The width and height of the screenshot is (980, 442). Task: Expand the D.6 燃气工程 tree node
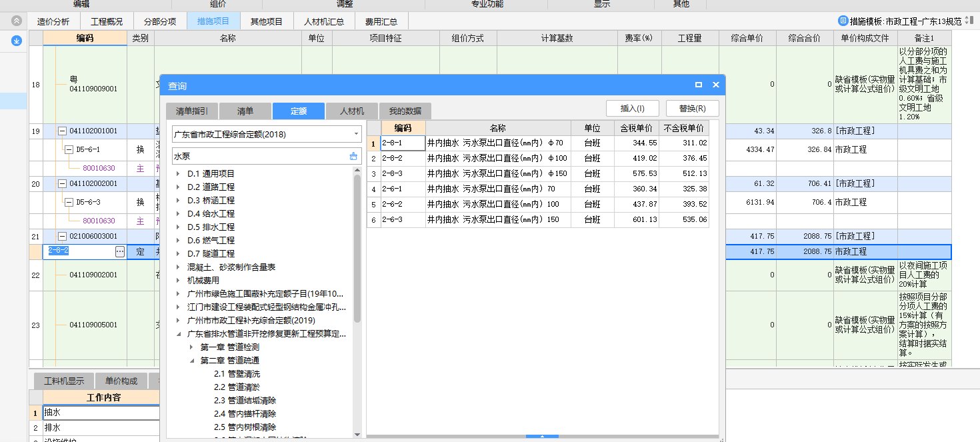tap(178, 240)
